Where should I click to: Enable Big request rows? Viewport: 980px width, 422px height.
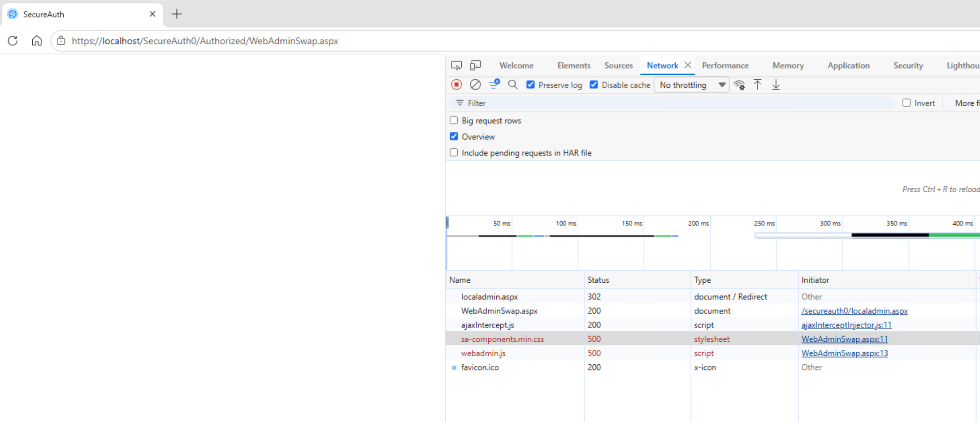[454, 120]
